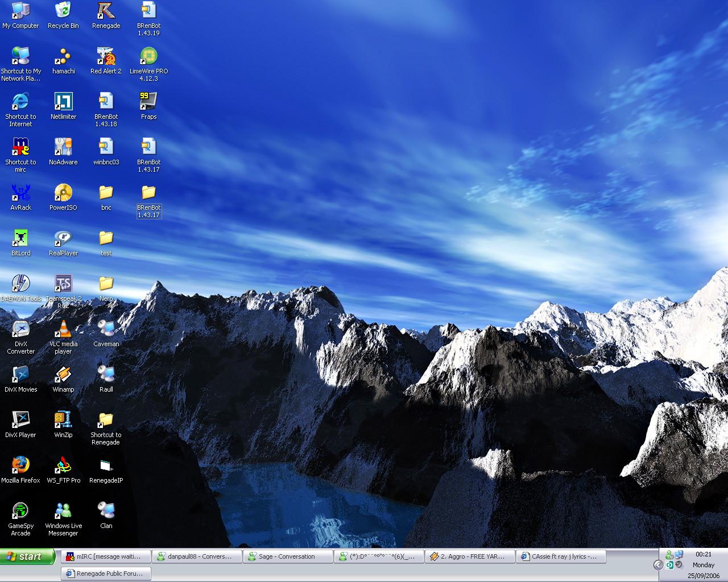Screen dimensions: 728x582
Task: Expand hidden system tray icons chevron
Action: point(658,565)
